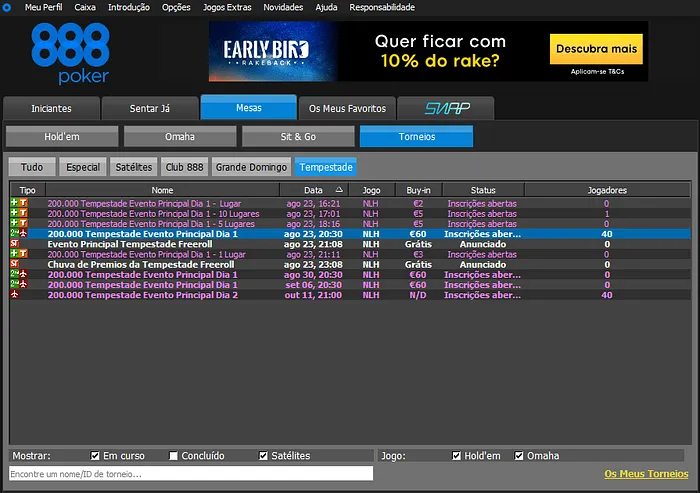Open the Meu Perfil menu

click(x=43, y=7)
